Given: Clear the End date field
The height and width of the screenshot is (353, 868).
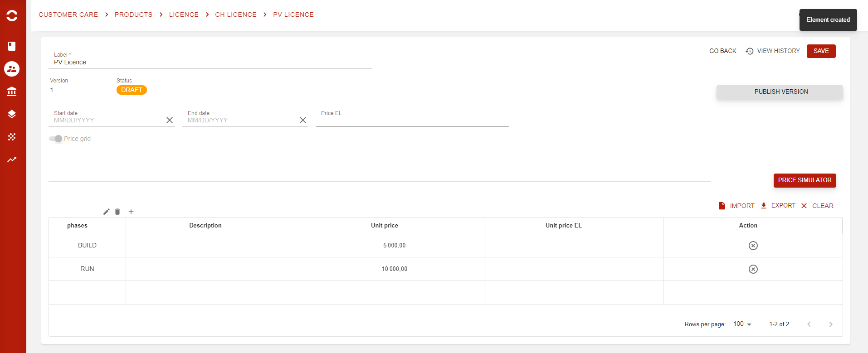Looking at the screenshot, I should 303,120.
